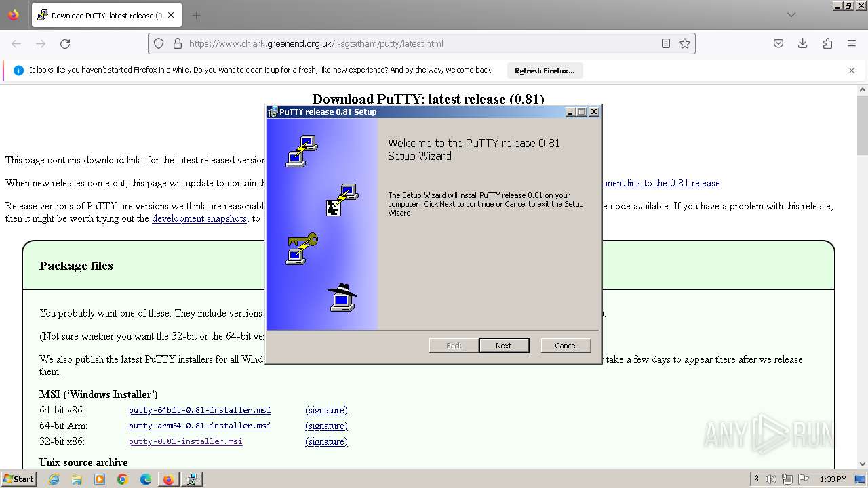This screenshot has height=488, width=868.
Task: Go back to previous page in Firefox
Action: point(16,43)
